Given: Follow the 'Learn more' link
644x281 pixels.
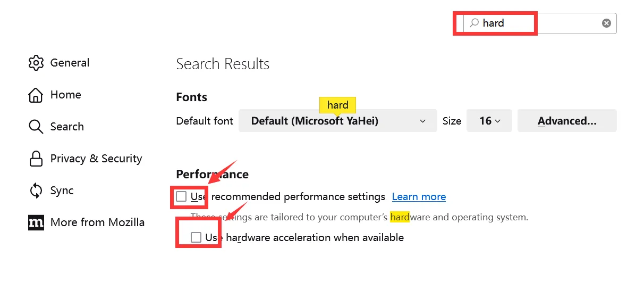Looking at the screenshot, I should pyautogui.click(x=419, y=197).
